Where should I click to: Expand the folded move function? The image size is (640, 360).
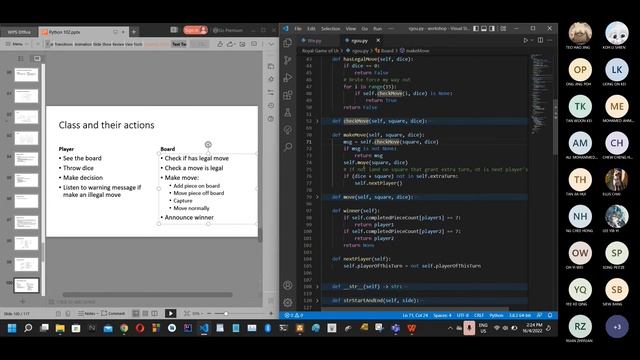pyautogui.click(x=317, y=197)
